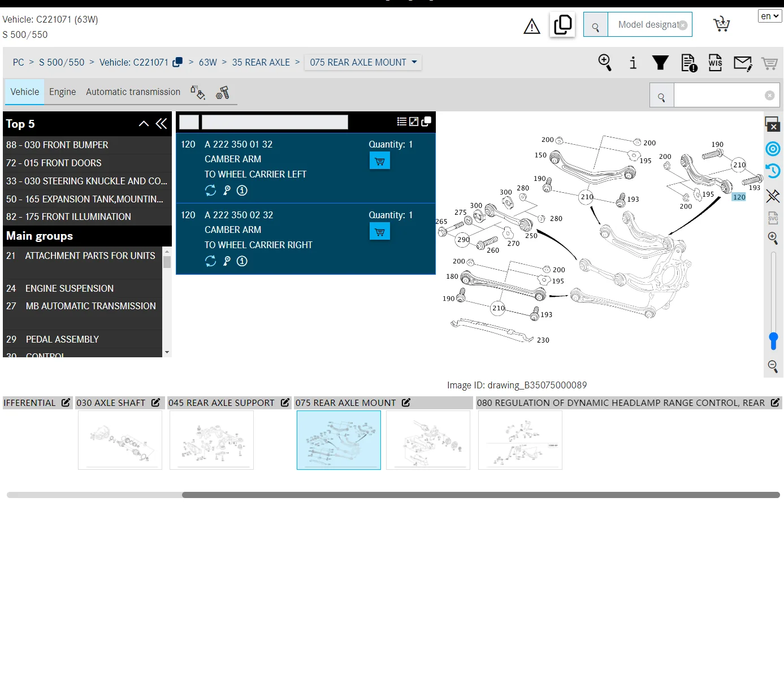Close the drawing panel icon
This screenshot has height=688, width=784.
click(773, 124)
